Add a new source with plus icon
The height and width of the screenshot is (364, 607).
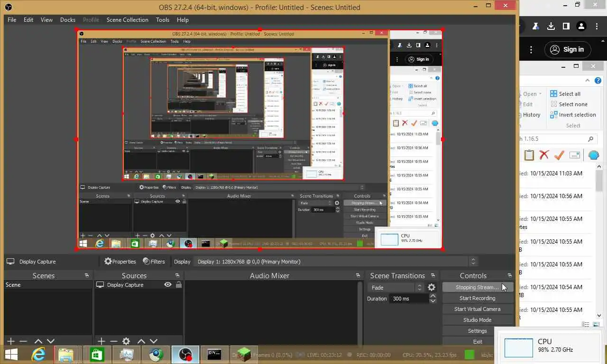click(101, 341)
